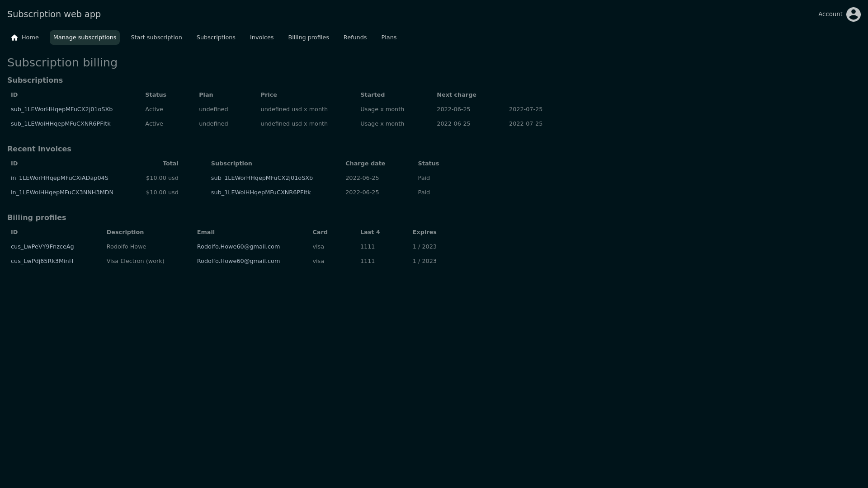Click email in Rodolfo Howe profile row

coord(238,247)
